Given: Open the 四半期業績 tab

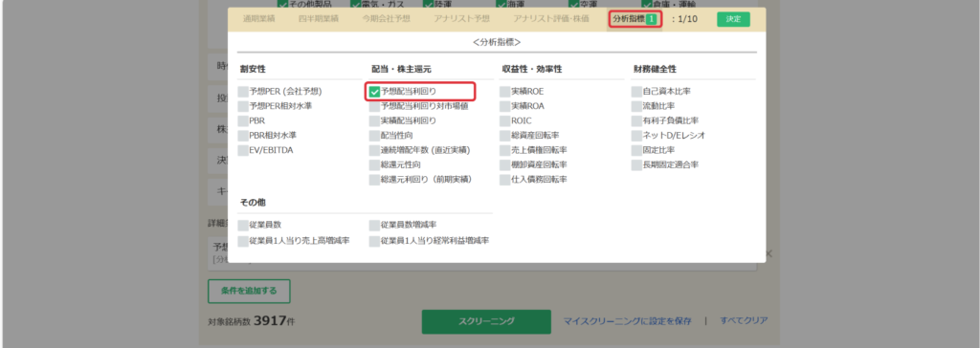Looking at the screenshot, I should point(319,19).
